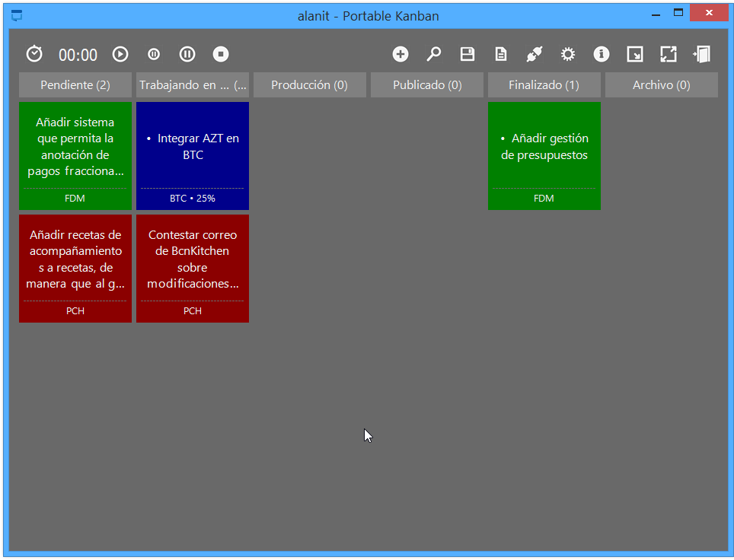Select the Pendiente (2) column header
Viewport: 734px width, 560px height.
pos(75,85)
